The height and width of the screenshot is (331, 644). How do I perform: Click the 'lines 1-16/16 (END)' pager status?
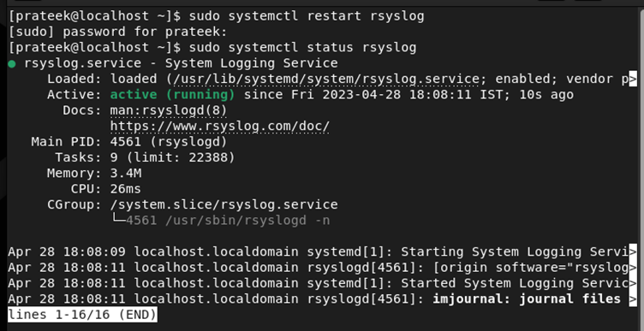pos(82,315)
